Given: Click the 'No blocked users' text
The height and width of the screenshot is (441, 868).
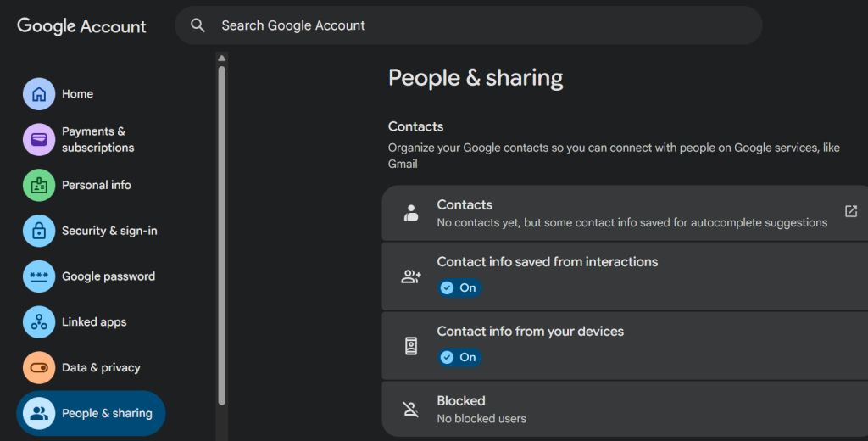Looking at the screenshot, I should tap(481, 419).
